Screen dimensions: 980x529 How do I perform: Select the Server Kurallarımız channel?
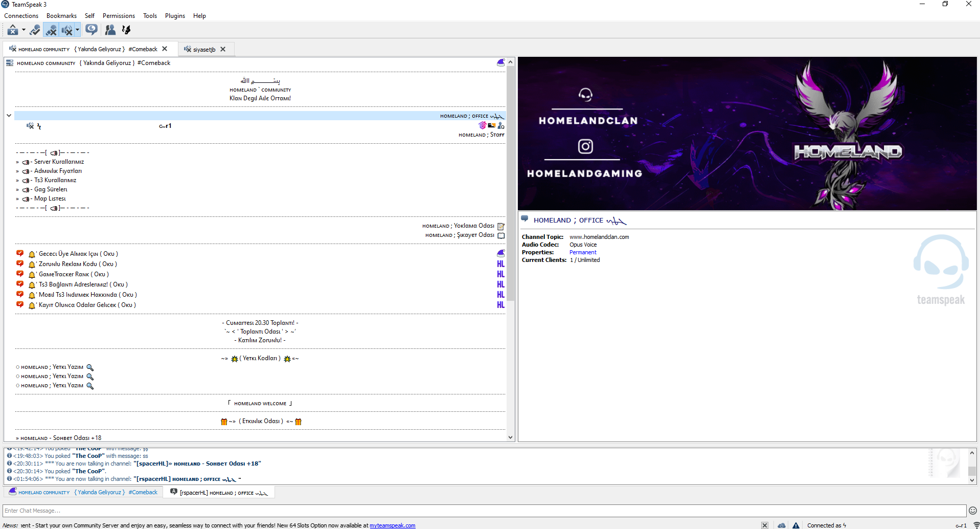(59, 162)
